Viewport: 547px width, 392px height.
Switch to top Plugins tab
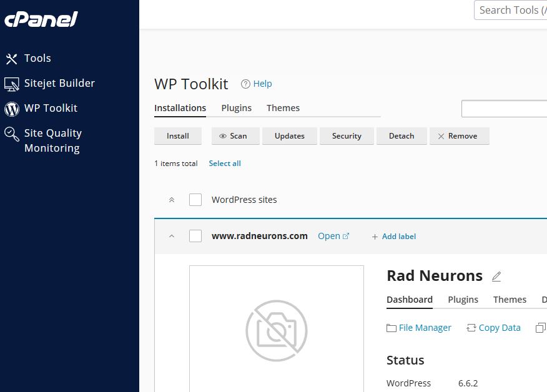(x=236, y=108)
